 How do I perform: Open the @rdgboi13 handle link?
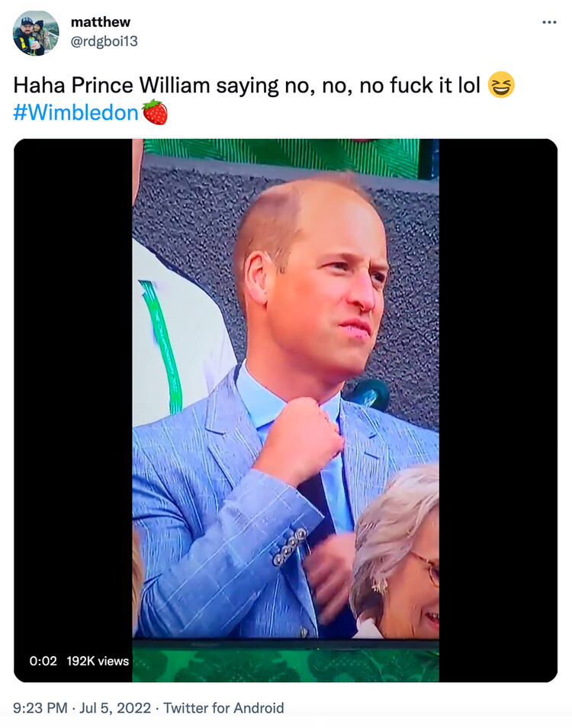click(104, 41)
